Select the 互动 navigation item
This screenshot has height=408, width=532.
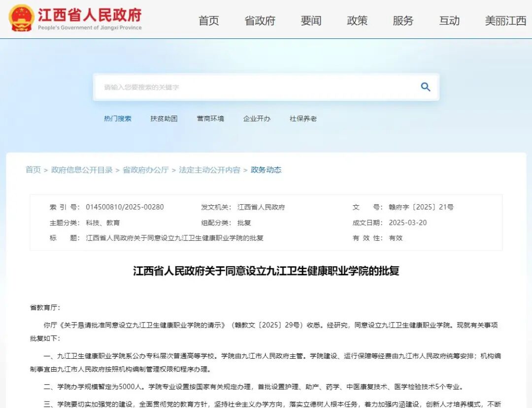[x=449, y=21]
